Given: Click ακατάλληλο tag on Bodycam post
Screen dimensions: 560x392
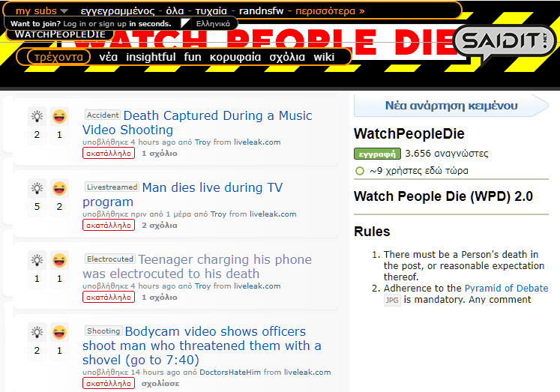Looking at the screenshot, I should click(109, 384).
